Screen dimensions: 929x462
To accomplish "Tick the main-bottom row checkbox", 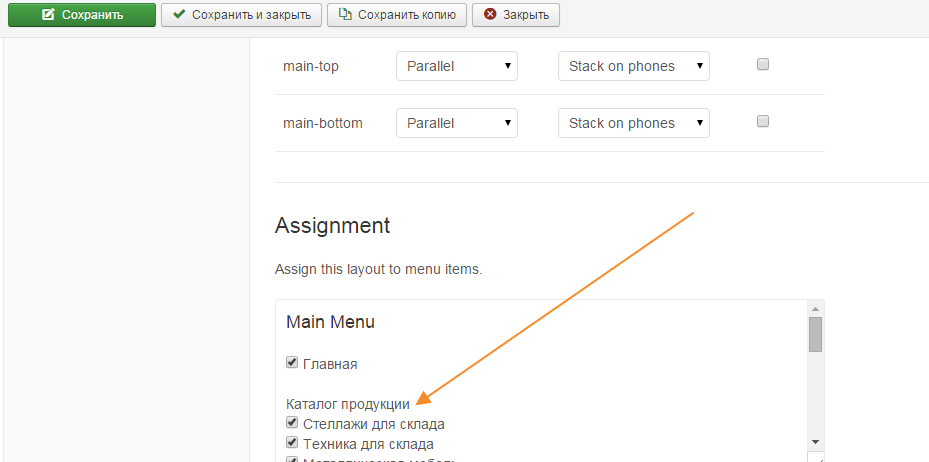I will click(x=763, y=122).
